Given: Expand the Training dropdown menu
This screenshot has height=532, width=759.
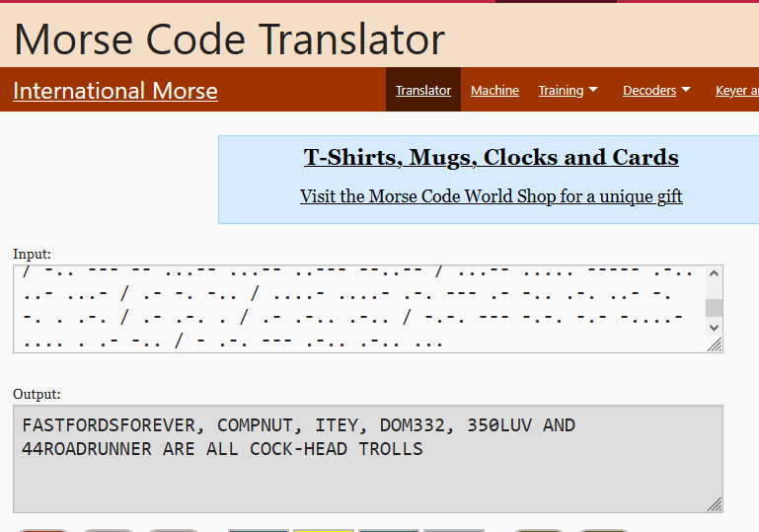Looking at the screenshot, I should click(569, 90).
